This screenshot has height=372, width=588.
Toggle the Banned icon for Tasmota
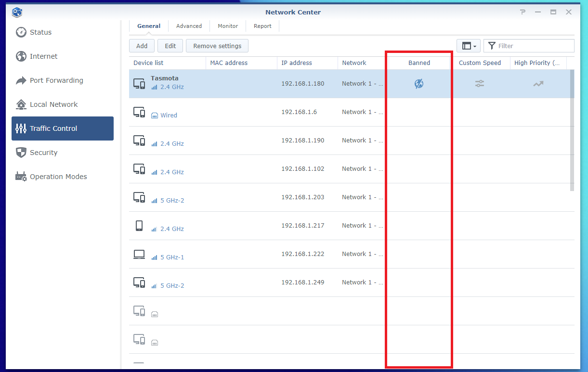(x=419, y=84)
